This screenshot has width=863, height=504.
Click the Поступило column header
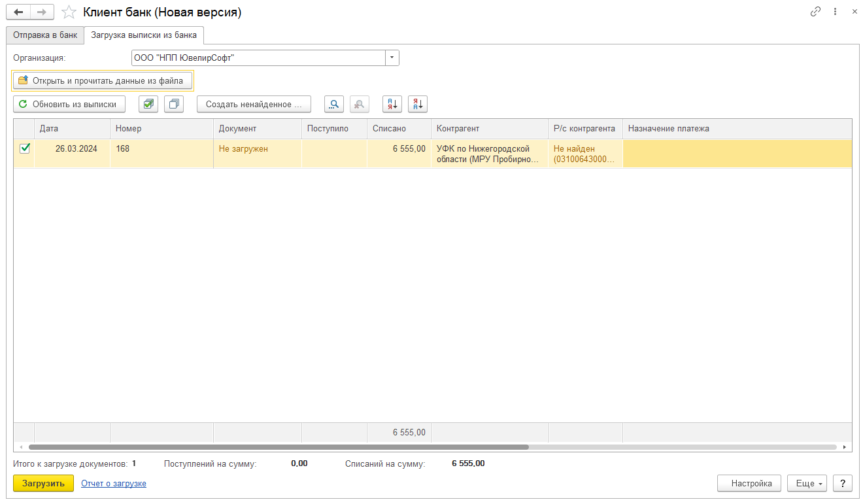pyautogui.click(x=334, y=128)
